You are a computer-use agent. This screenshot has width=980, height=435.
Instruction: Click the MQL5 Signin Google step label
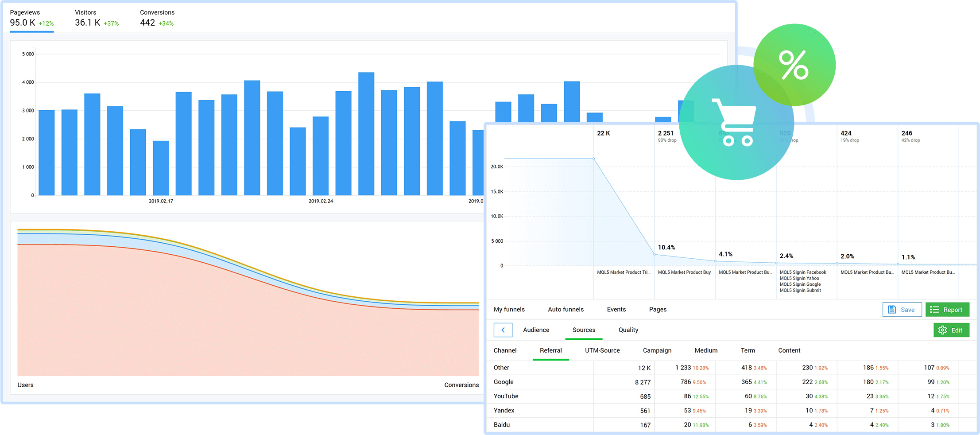point(800,284)
